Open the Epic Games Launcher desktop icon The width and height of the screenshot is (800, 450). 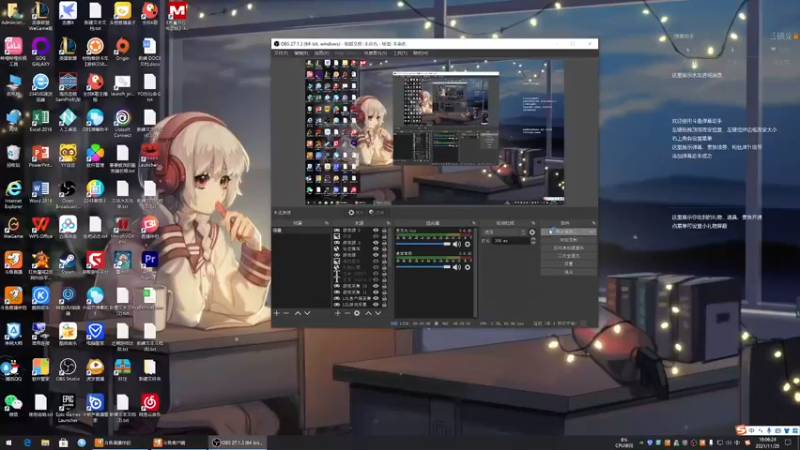[67, 408]
